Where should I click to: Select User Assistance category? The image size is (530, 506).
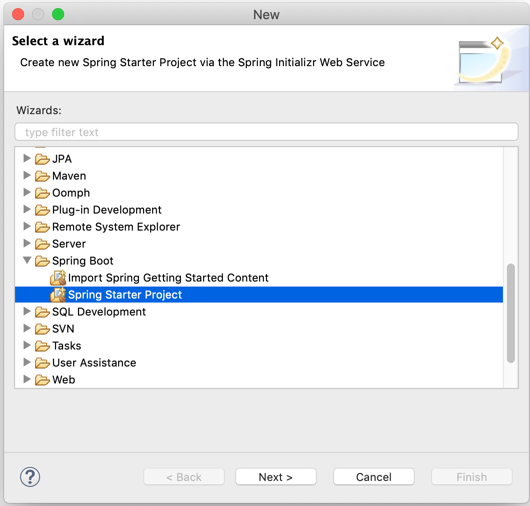click(94, 363)
